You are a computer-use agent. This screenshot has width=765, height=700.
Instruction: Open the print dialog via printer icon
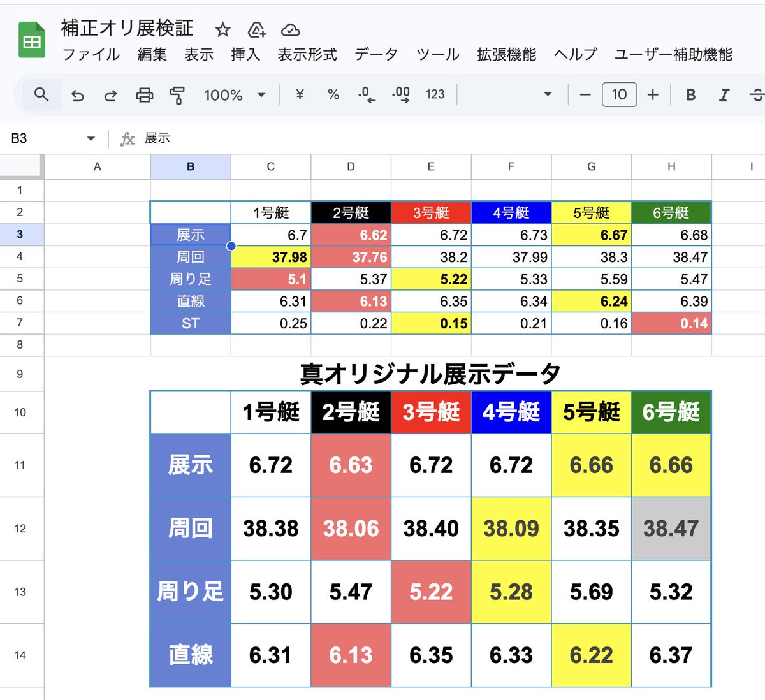coord(144,94)
